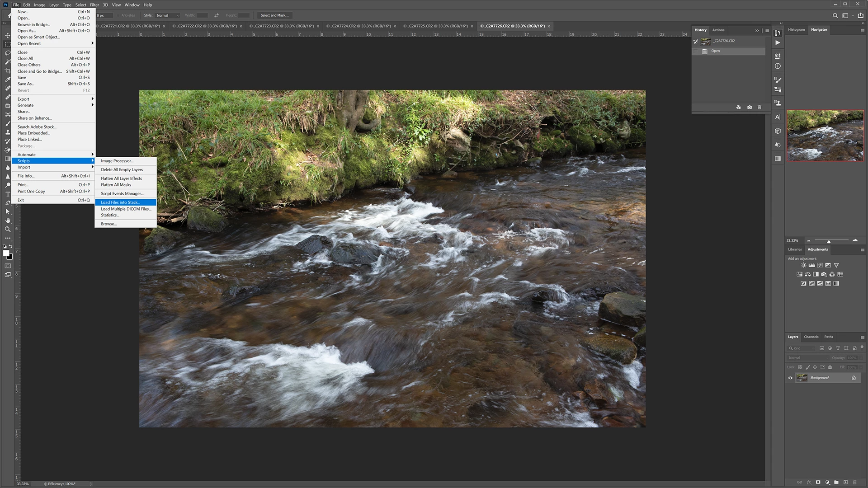Expand the Automate submenu arrow
Image resolution: width=868 pixels, height=488 pixels.
(x=92, y=155)
